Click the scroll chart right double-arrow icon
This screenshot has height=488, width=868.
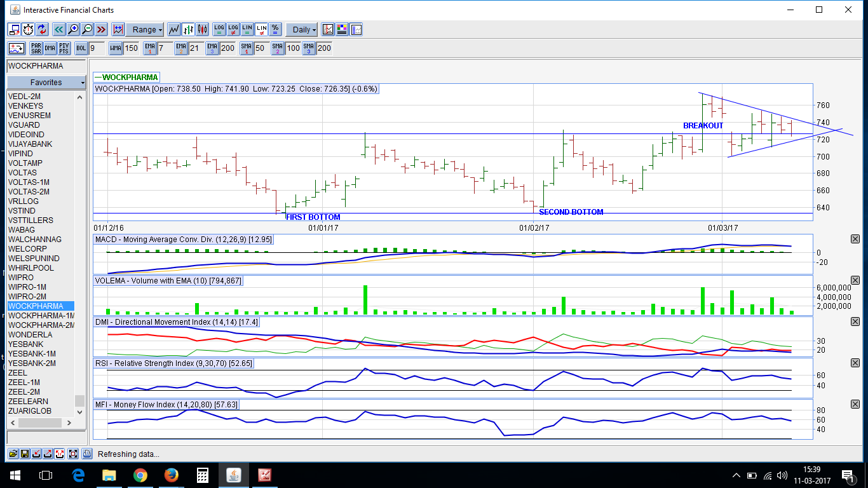(x=101, y=29)
